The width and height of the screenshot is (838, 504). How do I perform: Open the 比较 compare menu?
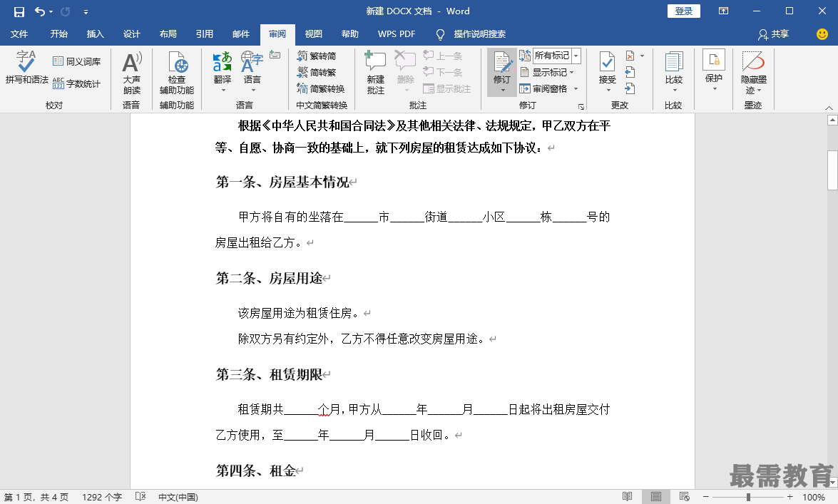click(x=674, y=72)
